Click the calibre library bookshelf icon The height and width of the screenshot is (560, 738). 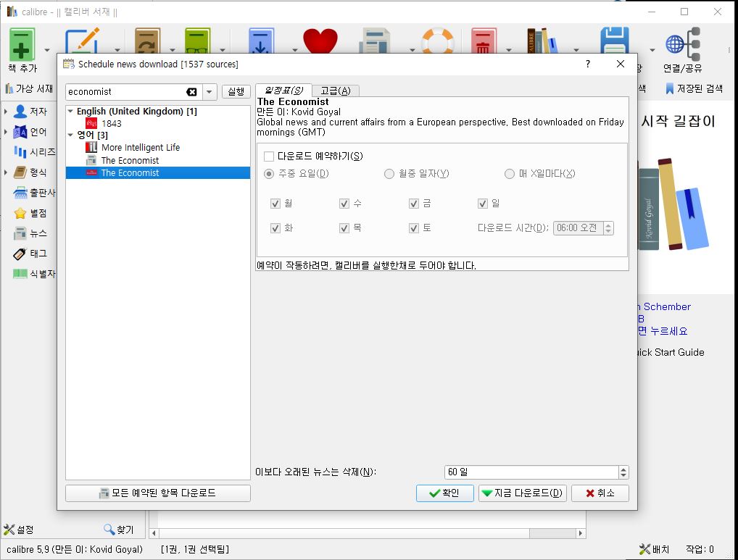click(x=542, y=41)
